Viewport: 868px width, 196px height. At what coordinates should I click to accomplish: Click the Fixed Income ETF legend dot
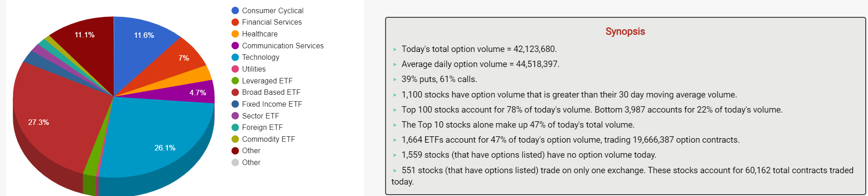(235, 104)
